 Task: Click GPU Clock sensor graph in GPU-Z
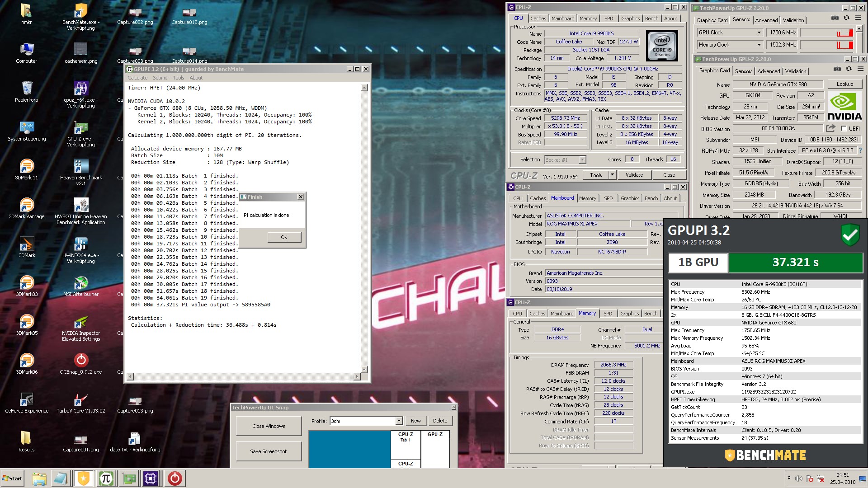[827, 33]
